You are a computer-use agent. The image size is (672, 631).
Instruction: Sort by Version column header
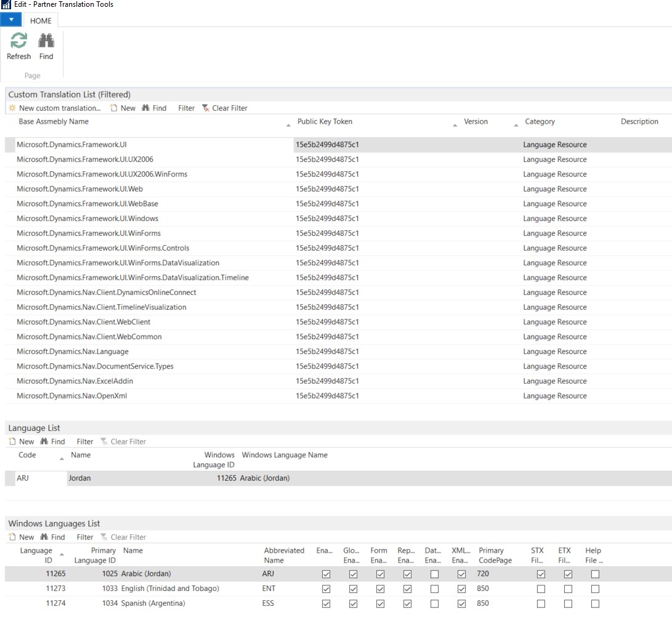click(x=476, y=122)
